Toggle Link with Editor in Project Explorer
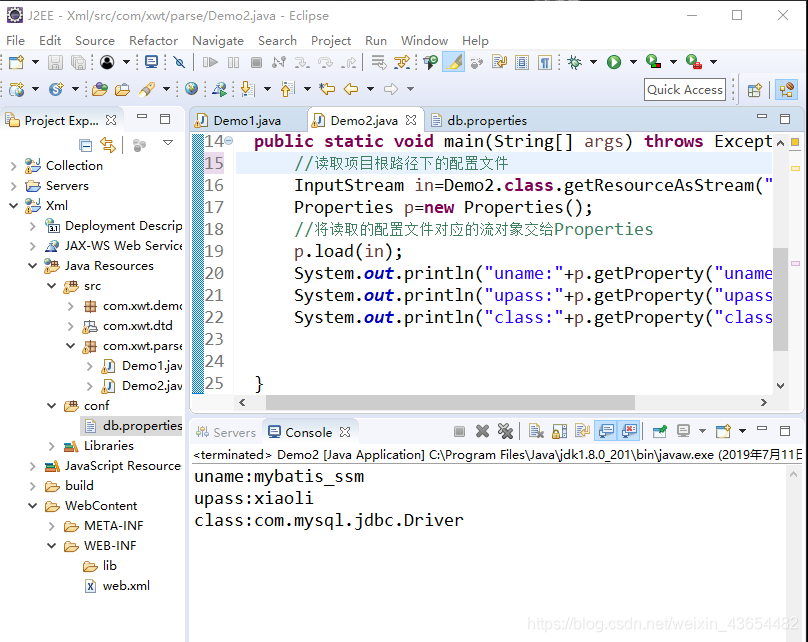Image resolution: width=808 pixels, height=642 pixels. [x=108, y=145]
